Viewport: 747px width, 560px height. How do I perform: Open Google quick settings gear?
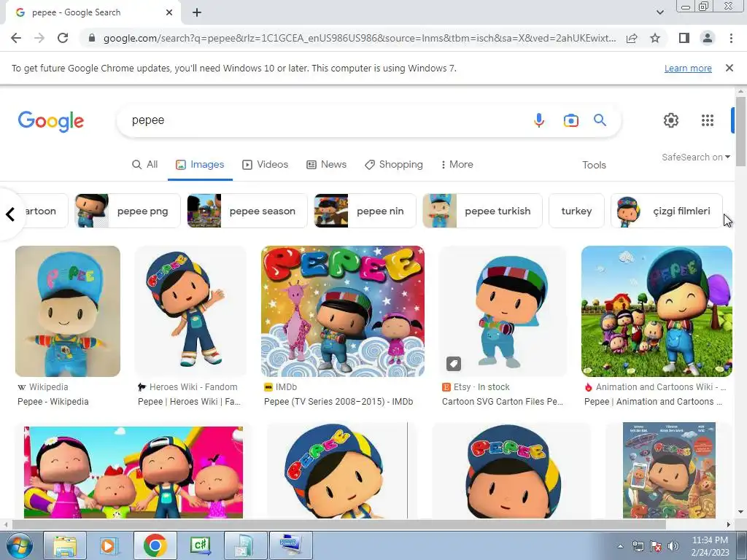[671, 120]
